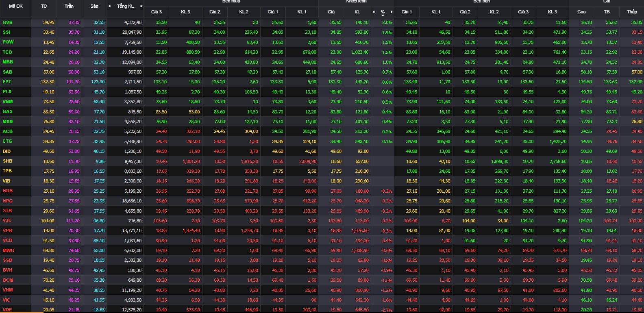
Task: Click the Bên mua Giá 3 column header
Action: coord(157,12)
